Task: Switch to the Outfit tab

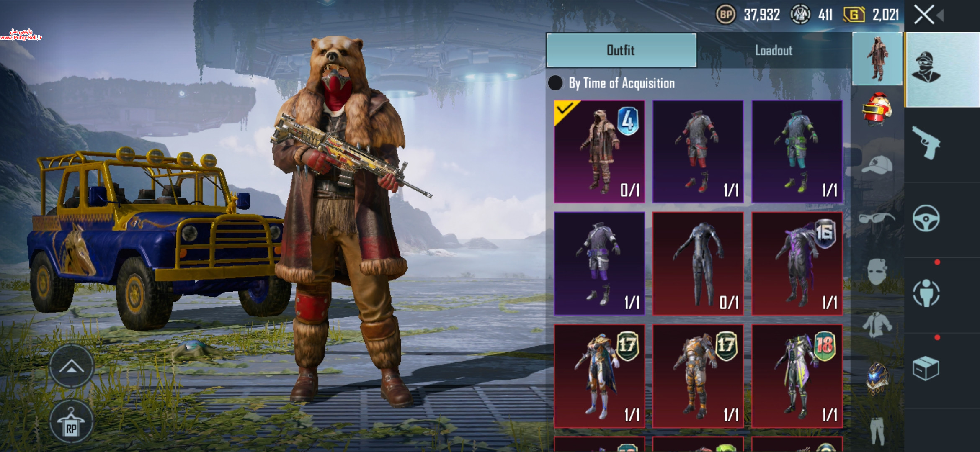Action: (x=621, y=50)
